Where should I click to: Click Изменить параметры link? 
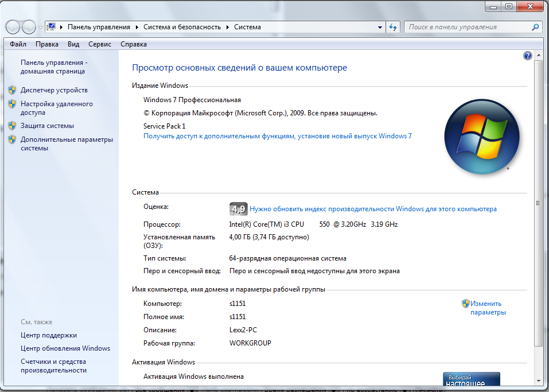coord(488,308)
